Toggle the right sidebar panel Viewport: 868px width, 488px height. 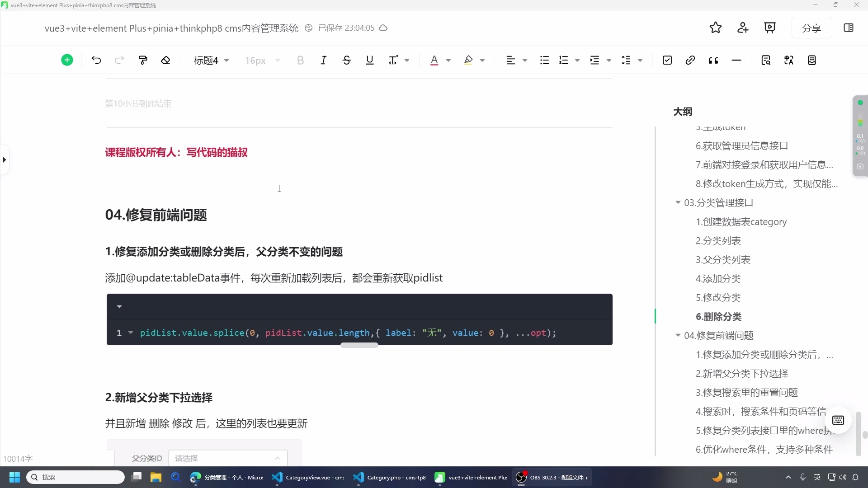click(x=849, y=28)
